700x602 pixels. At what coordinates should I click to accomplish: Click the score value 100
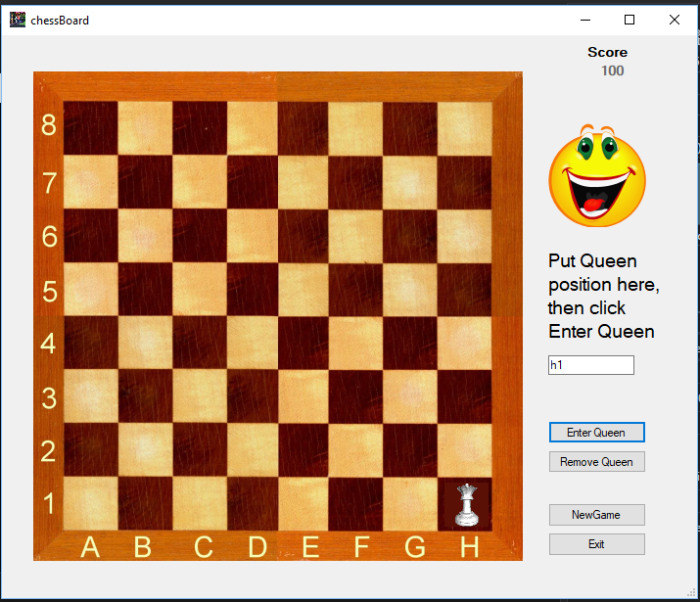pos(613,70)
